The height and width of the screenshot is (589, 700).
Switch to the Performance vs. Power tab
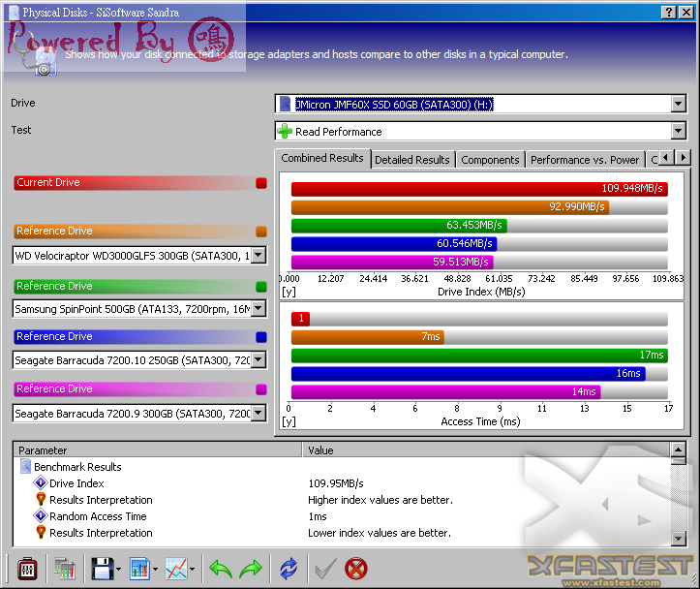click(x=585, y=160)
